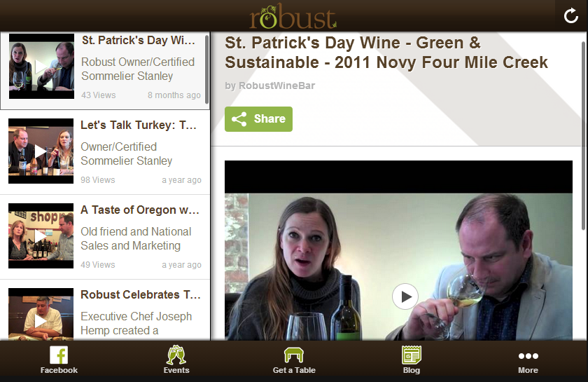588x382 pixels.
Task: Play Let's Talk Turkey video thumbnail
Action: (x=41, y=151)
